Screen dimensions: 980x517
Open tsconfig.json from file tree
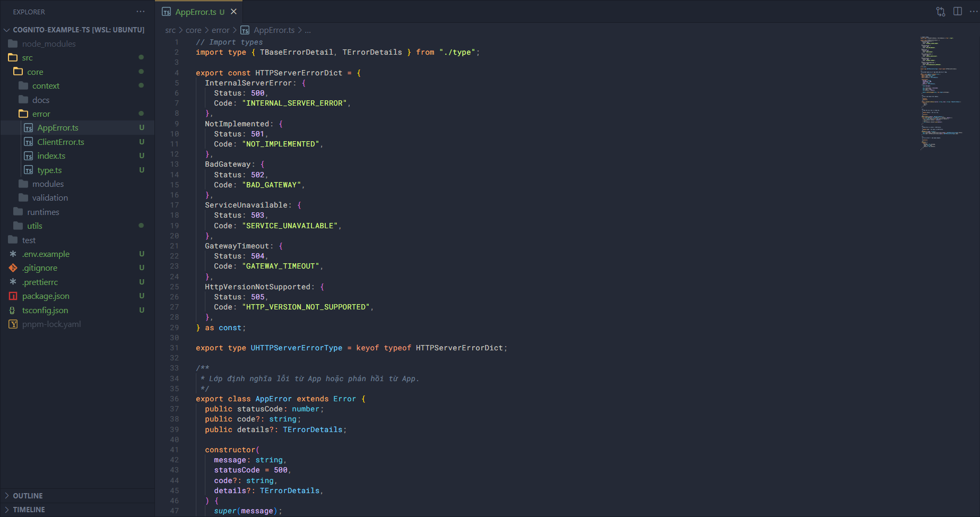(x=45, y=311)
